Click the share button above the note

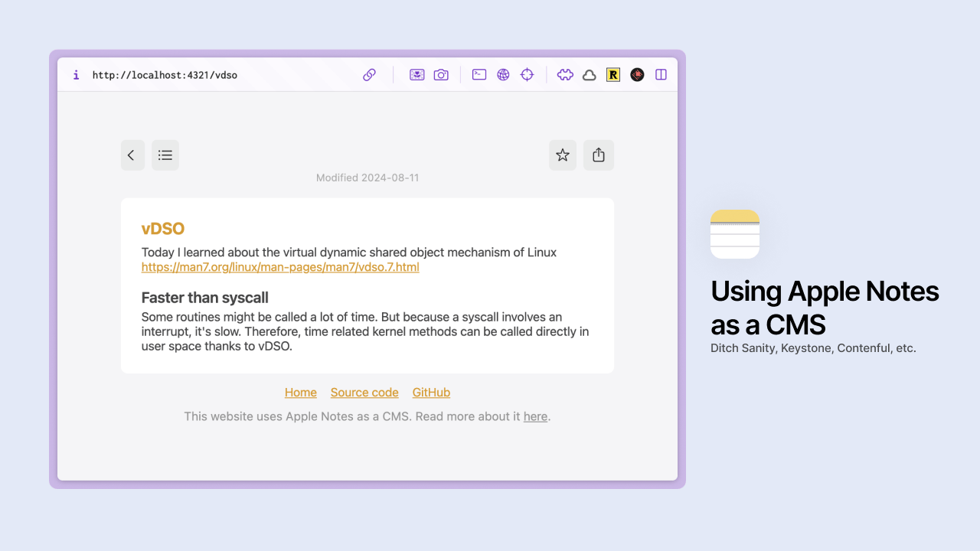599,155
